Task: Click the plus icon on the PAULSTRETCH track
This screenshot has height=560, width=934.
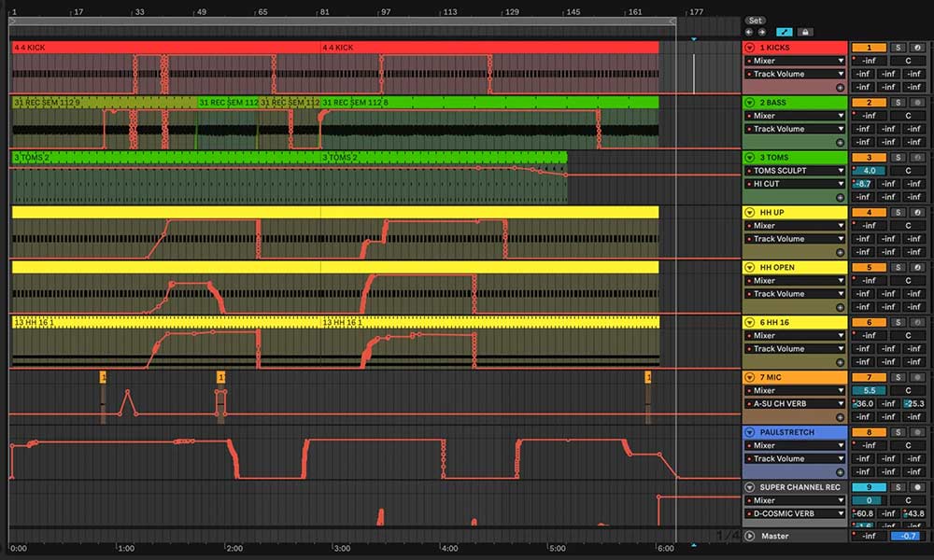Action: 841,471
